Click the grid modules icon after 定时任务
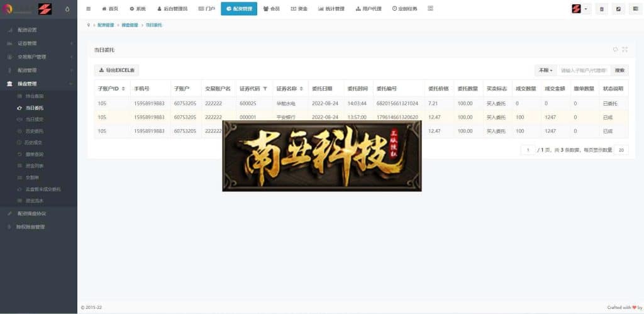644x314 pixels. [x=430, y=8]
